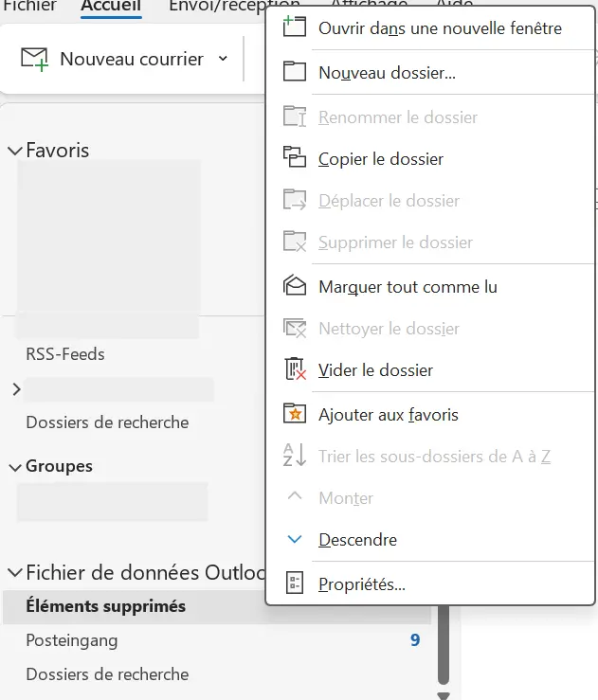Collapse the Fichier de données Outlook chevron
The image size is (598, 700).
point(15,573)
